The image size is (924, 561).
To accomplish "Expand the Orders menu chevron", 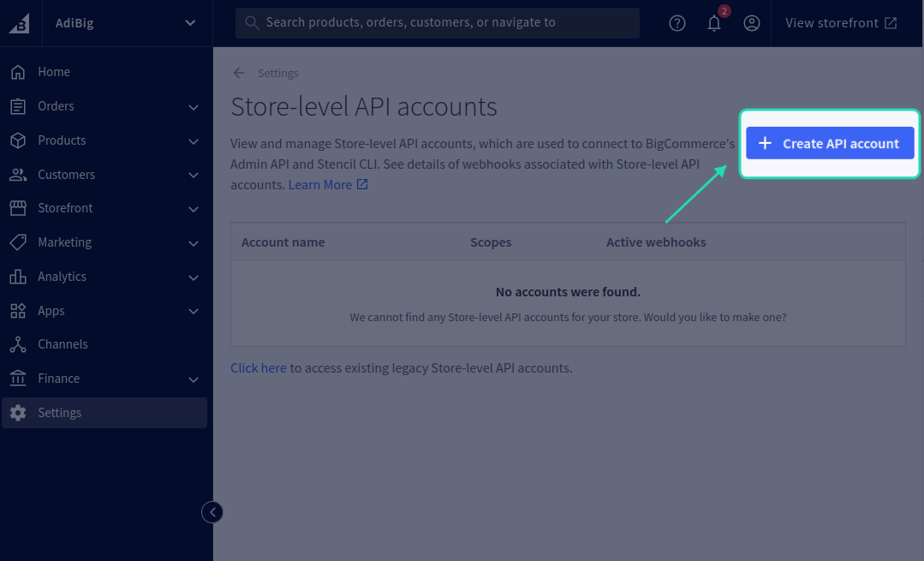I will click(x=194, y=107).
